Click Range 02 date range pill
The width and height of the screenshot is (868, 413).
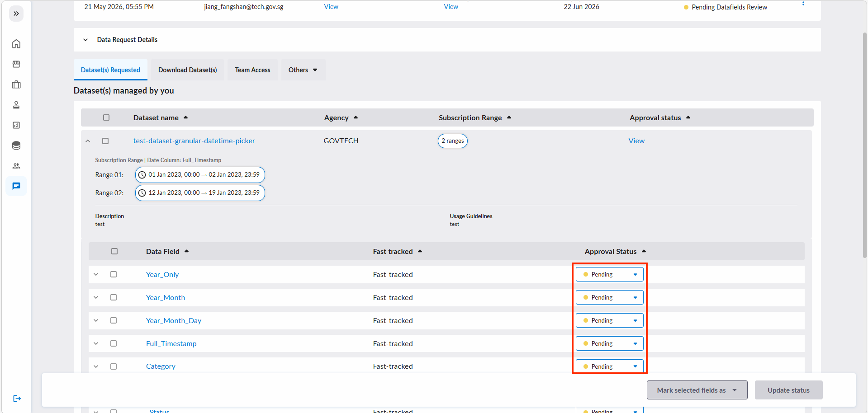pos(200,193)
